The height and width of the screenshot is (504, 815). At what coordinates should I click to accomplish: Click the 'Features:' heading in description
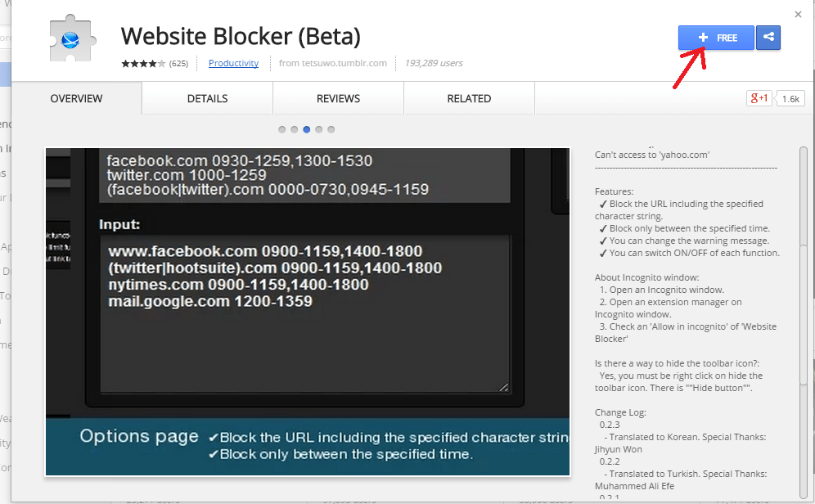click(614, 191)
